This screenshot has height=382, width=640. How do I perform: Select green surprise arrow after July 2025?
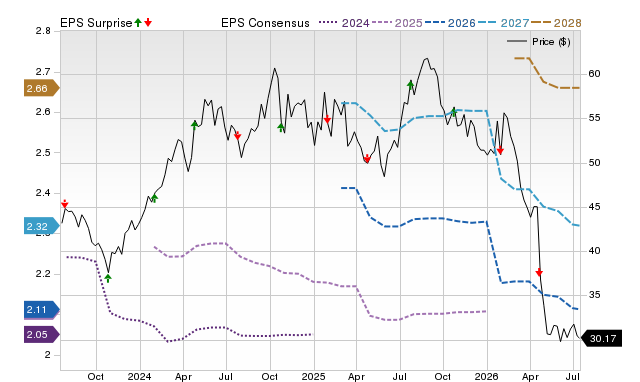pos(411,85)
